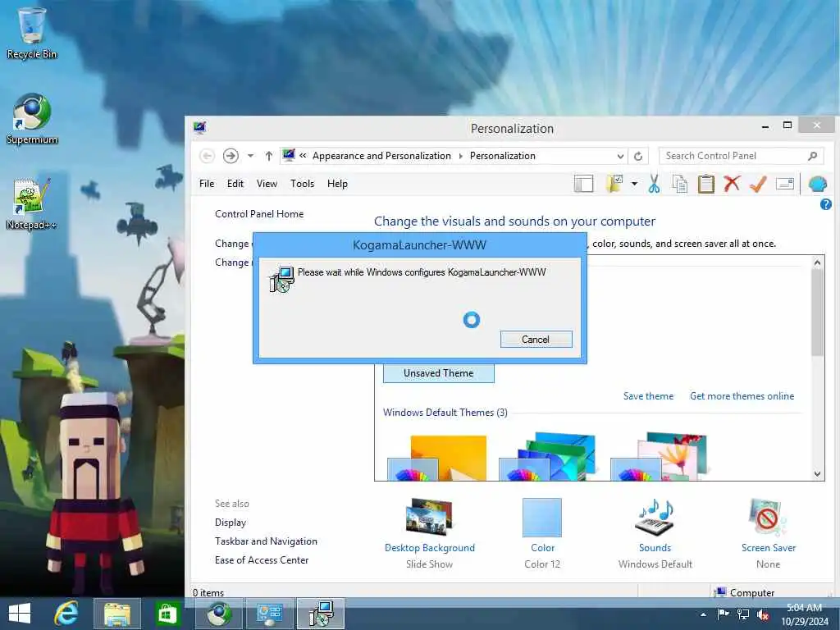The height and width of the screenshot is (630, 840).
Task: Select the orange Windows default theme thumbnail
Action: (436, 458)
